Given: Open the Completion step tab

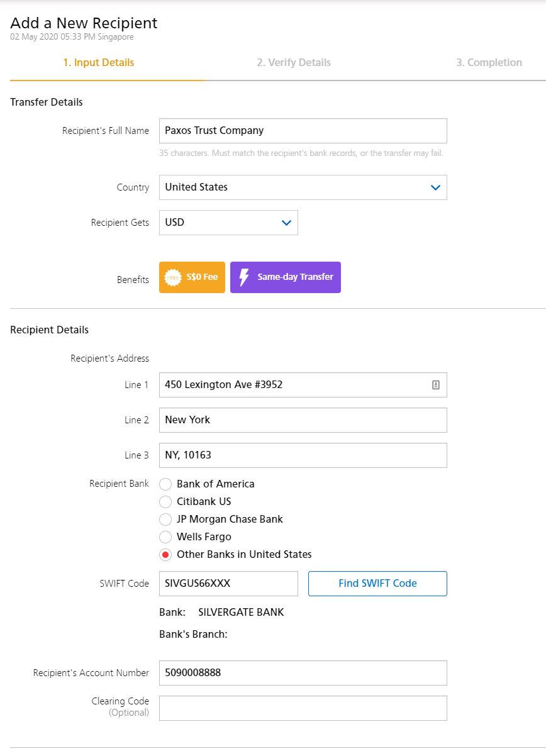Looking at the screenshot, I should pyautogui.click(x=489, y=63).
